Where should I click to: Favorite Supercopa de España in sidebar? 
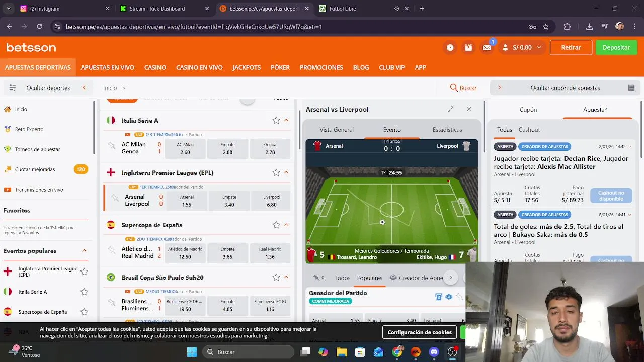coord(84,312)
